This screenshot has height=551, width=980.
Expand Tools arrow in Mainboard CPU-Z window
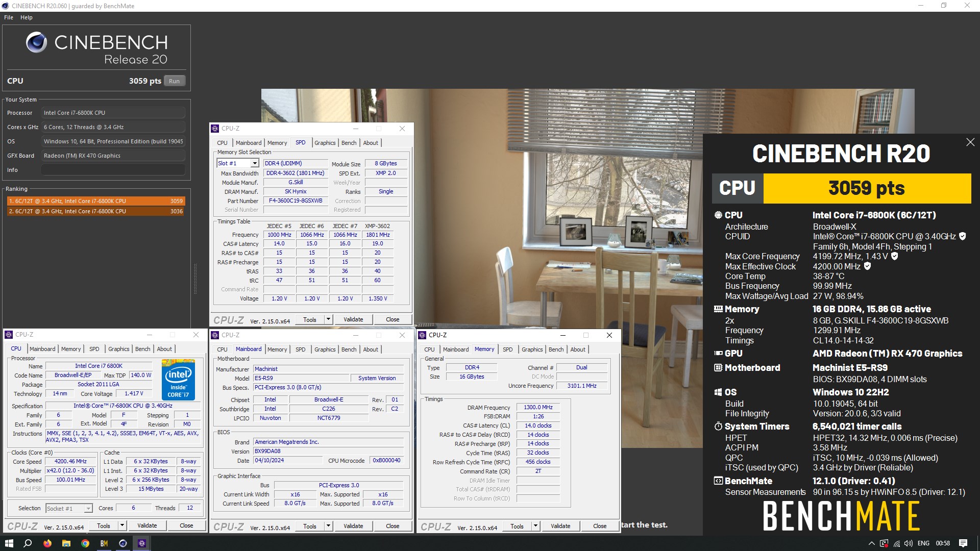click(328, 526)
